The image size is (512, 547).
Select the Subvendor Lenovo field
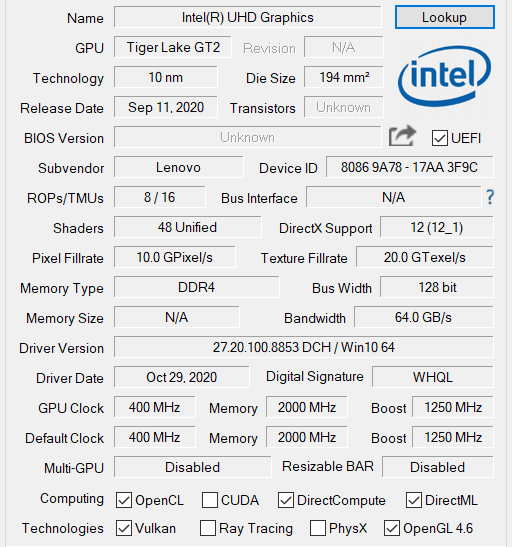pos(179,167)
